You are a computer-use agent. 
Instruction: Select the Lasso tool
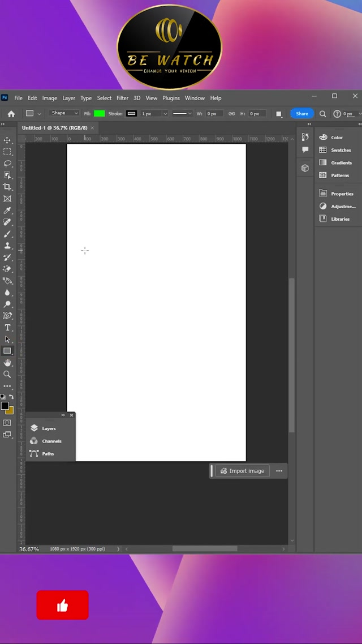click(7, 164)
